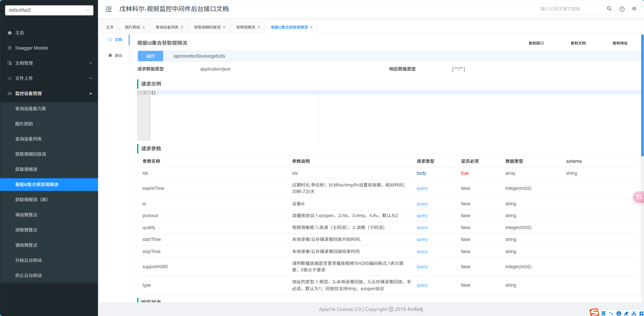
Task: Open help via the question mark icon
Action: (x=622, y=9)
